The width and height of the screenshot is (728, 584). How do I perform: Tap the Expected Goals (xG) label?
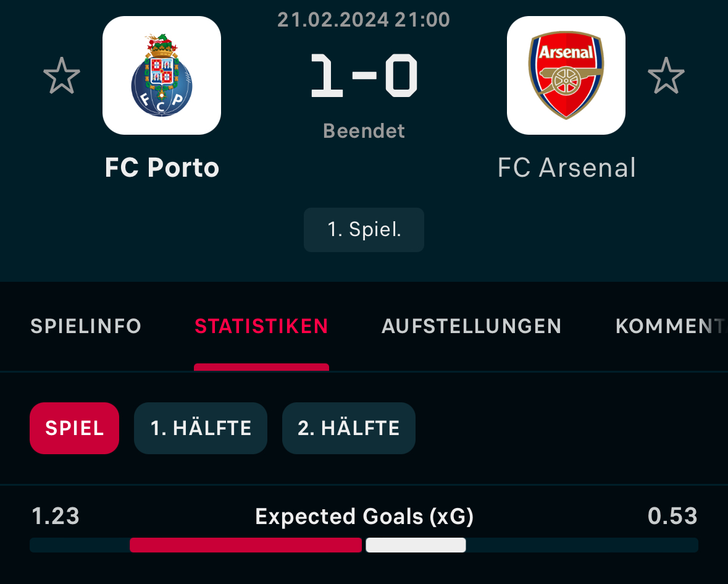[x=364, y=517]
